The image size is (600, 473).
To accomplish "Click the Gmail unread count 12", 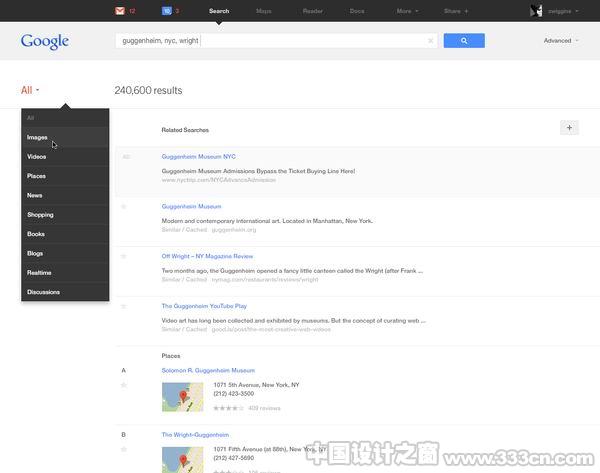I will (132, 11).
